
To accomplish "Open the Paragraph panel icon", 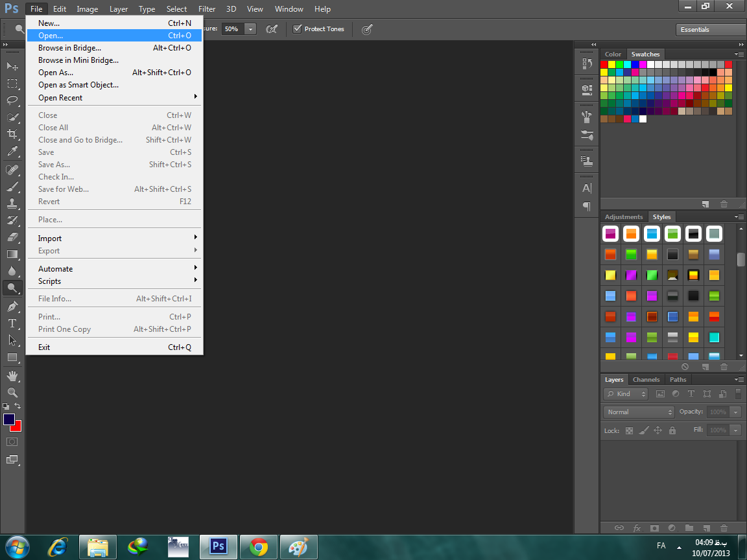I will pos(586,206).
